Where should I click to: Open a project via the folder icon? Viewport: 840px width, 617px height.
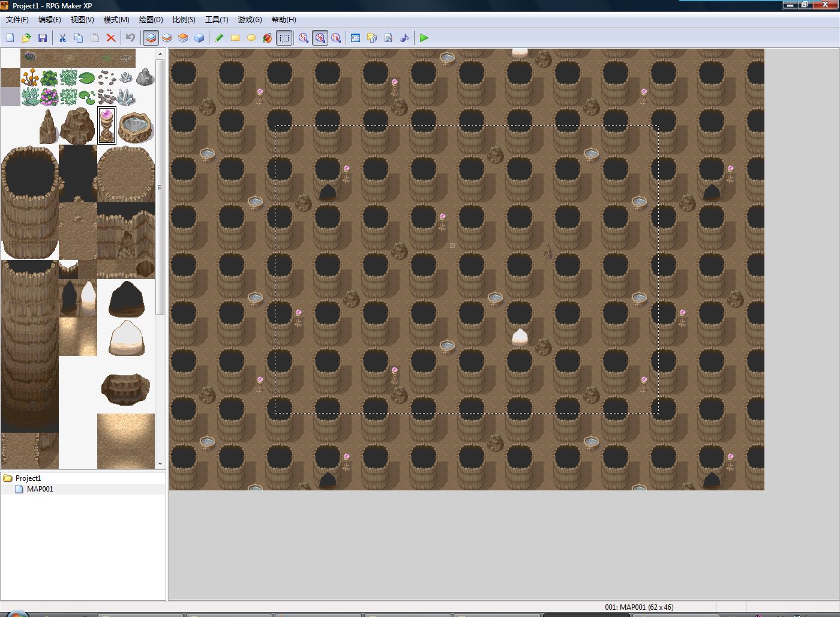click(26, 38)
